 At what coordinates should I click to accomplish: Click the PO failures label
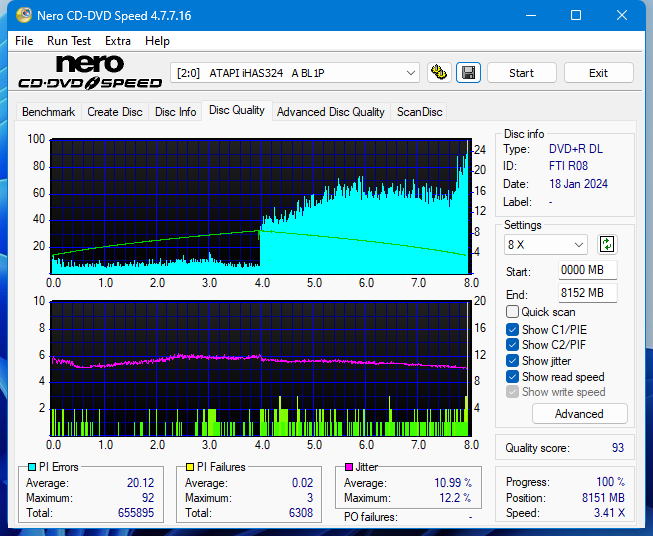tap(371, 517)
